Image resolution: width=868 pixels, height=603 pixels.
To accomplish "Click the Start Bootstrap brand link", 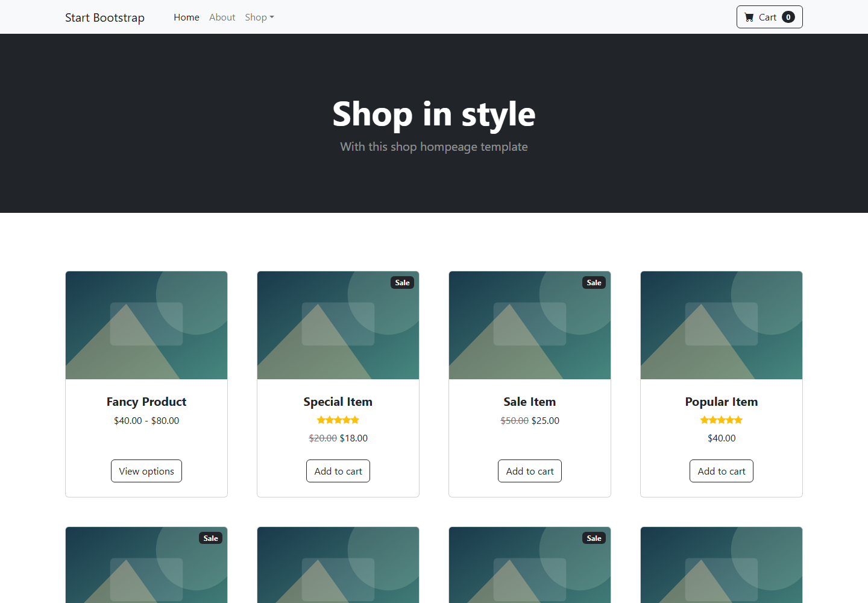I will tap(105, 17).
